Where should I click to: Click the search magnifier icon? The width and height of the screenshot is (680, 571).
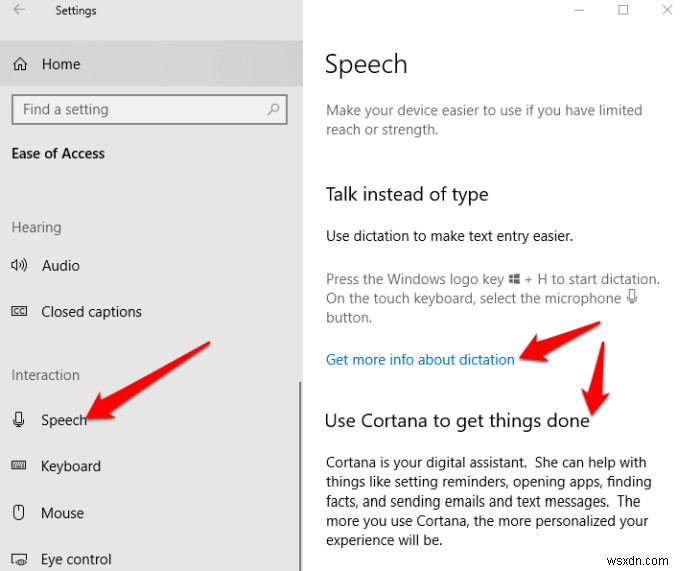(273, 109)
